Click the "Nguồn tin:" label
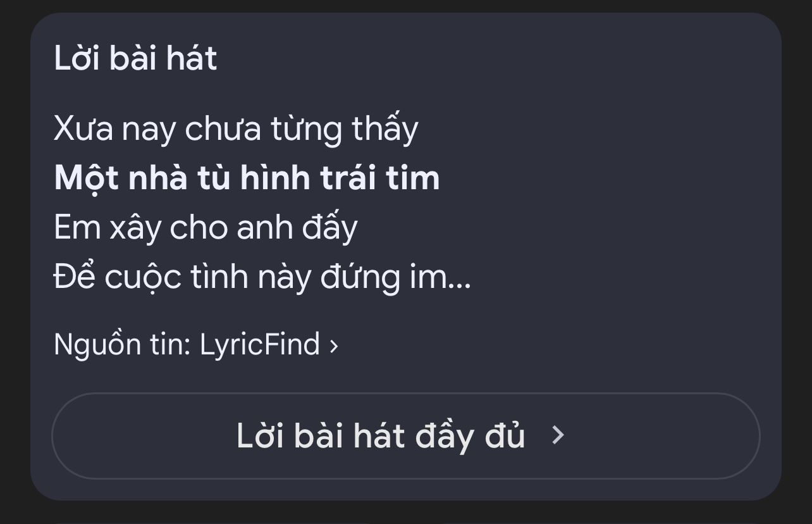The height and width of the screenshot is (524, 812). (x=122, y=345)
